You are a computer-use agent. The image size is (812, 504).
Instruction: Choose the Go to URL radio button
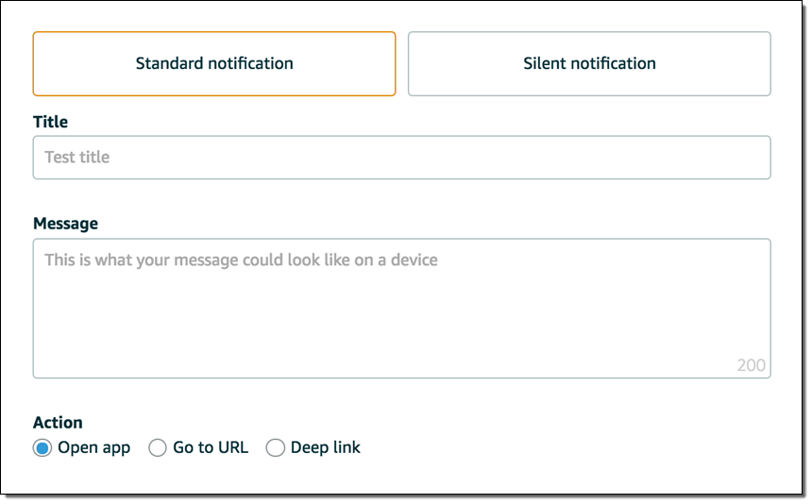point(158,448)
